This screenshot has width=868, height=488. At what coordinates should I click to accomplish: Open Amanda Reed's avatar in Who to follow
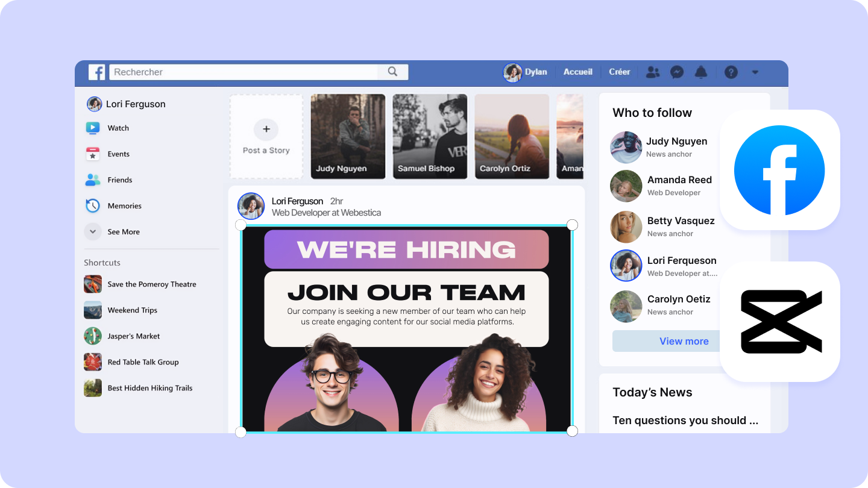[x=626, y=186]
